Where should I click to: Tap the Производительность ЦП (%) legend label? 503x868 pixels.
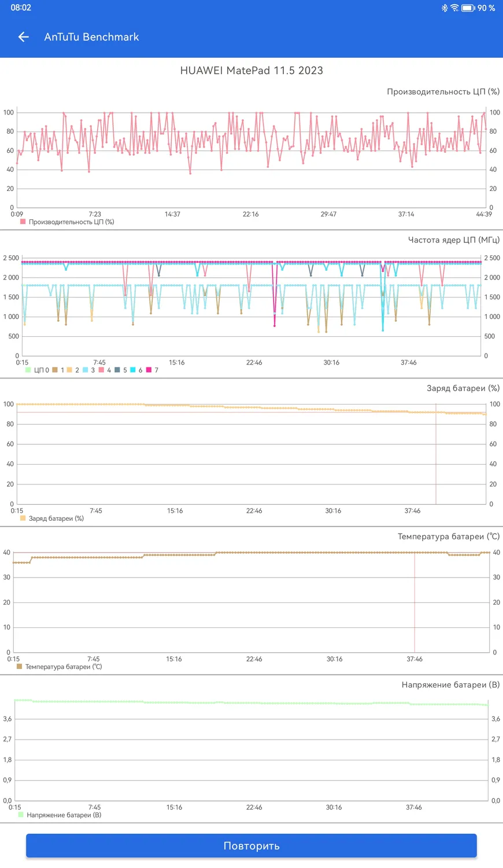click(71, 222)
